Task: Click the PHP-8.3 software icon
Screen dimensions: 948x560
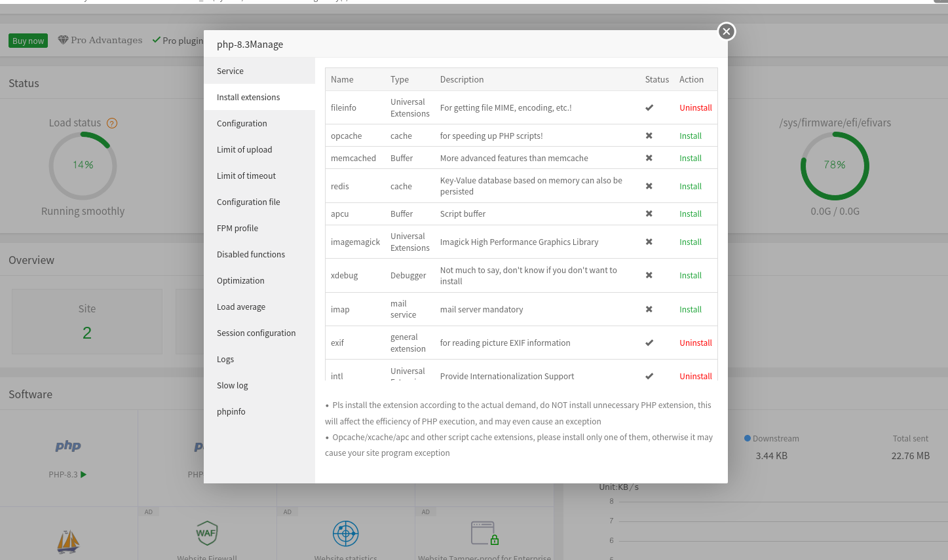Action: pyautogui.click(x=68, y=447)
